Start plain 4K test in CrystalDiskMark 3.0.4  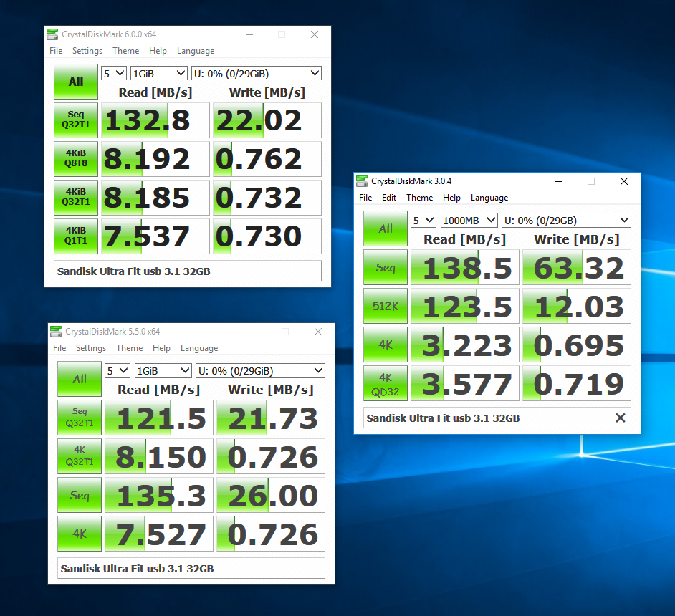pos(386,345)
